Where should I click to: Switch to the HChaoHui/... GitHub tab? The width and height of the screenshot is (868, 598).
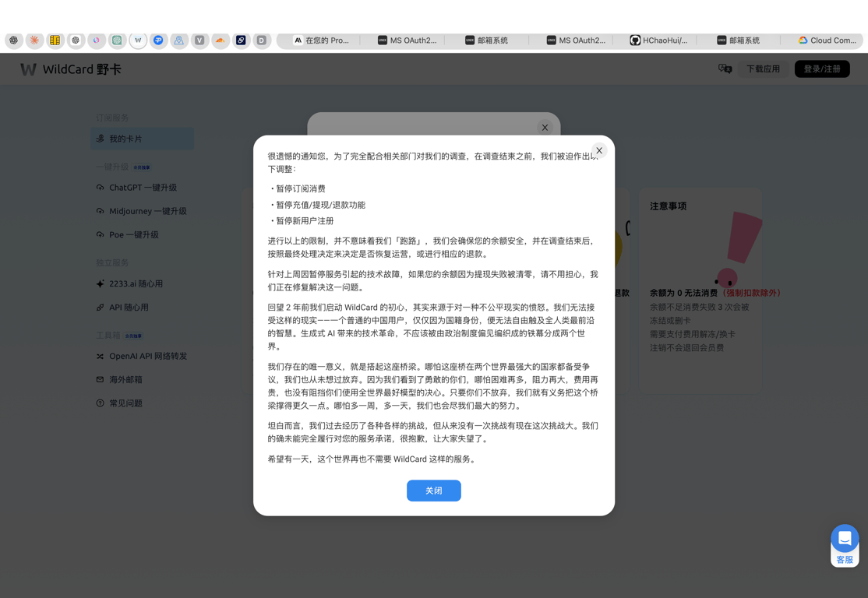658,40
